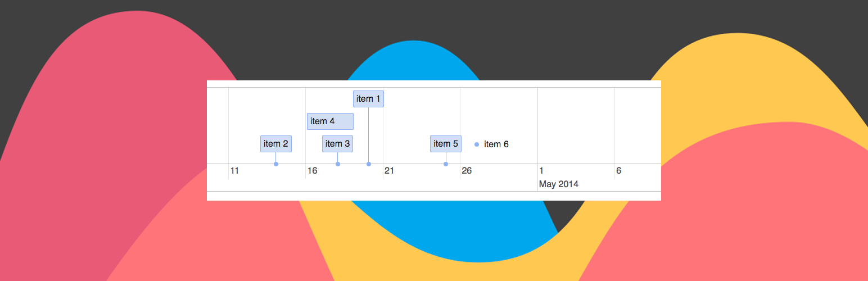The image size is (868, 281).
Task: Click the vertical connector line of item 1
Action: pyautogui.click(x=369, y=135)
